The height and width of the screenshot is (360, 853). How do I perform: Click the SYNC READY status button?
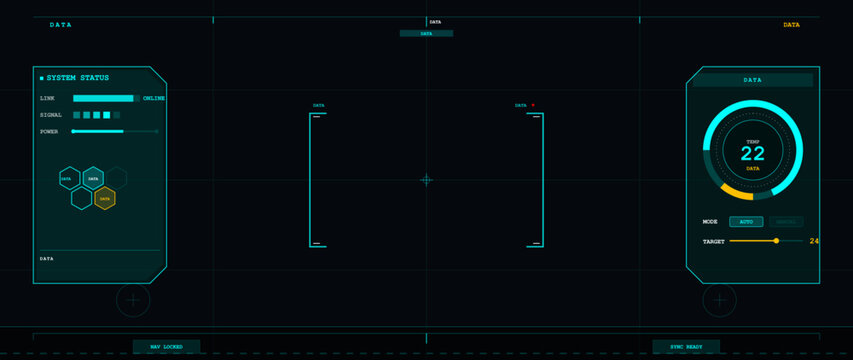click(x=686, y=346)
